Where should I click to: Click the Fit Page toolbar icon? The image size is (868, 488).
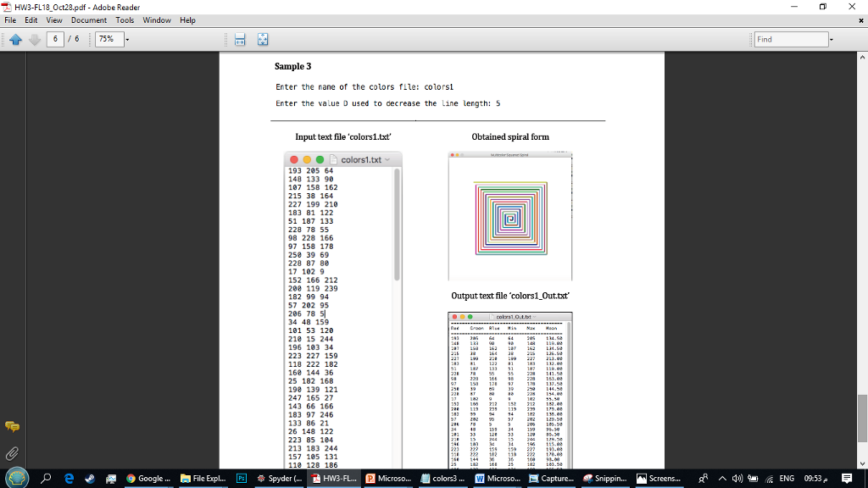point(263,38)
